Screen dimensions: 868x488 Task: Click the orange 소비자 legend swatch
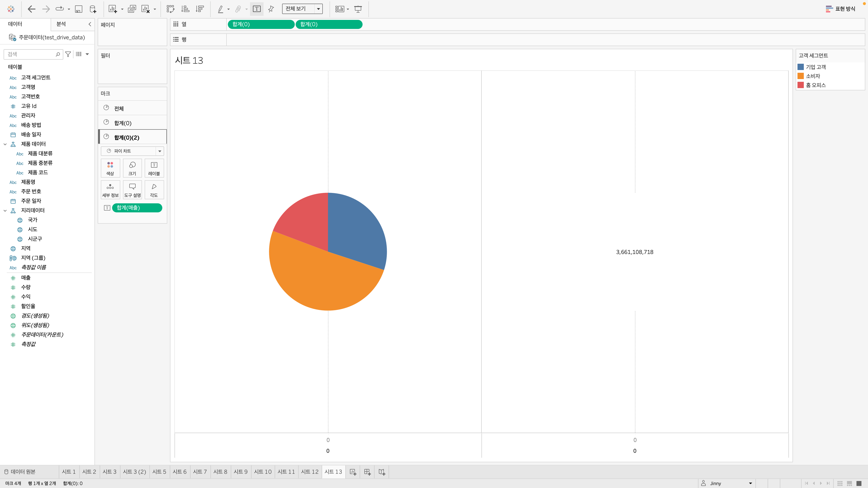[801, 76]
